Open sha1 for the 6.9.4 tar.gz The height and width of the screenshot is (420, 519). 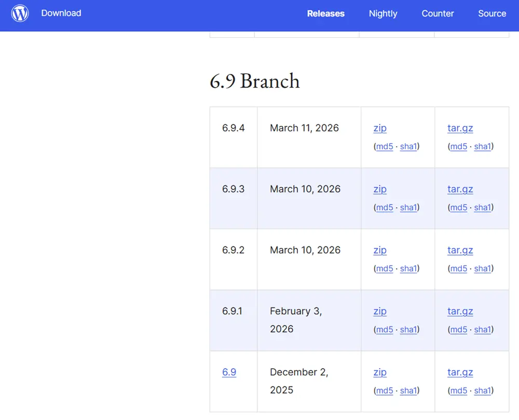point(483,147)
